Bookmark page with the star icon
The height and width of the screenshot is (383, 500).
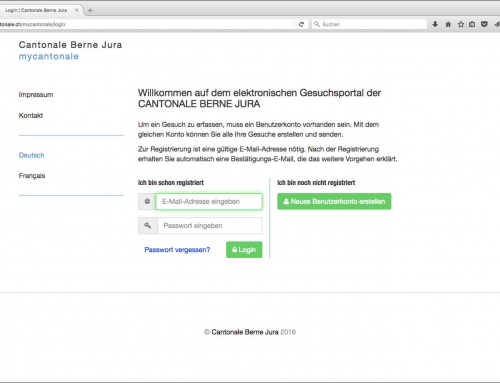(x=461, y=24)
